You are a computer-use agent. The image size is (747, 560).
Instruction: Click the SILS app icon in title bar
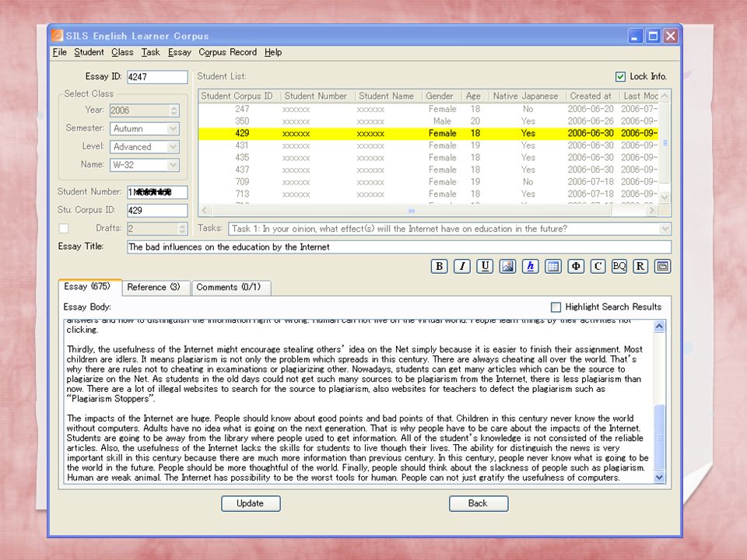pos(57,36)
